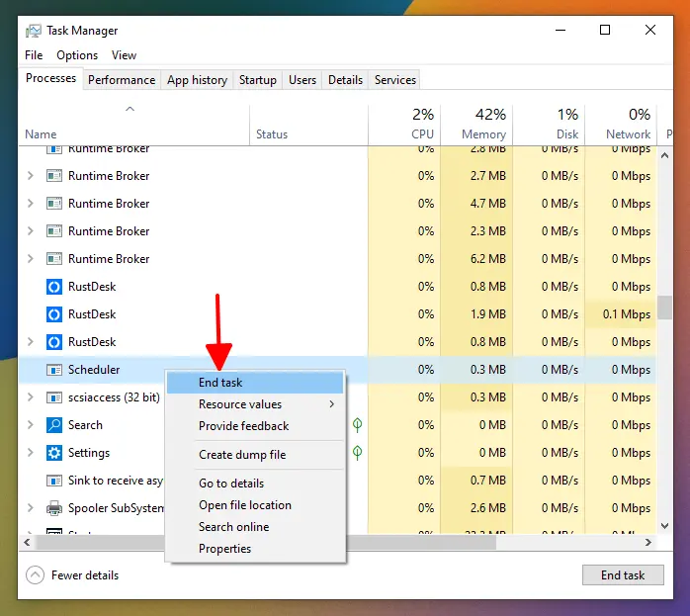Click the vertical scrollbar up arrow
690x616 pixels.
[x=665, y=156]
